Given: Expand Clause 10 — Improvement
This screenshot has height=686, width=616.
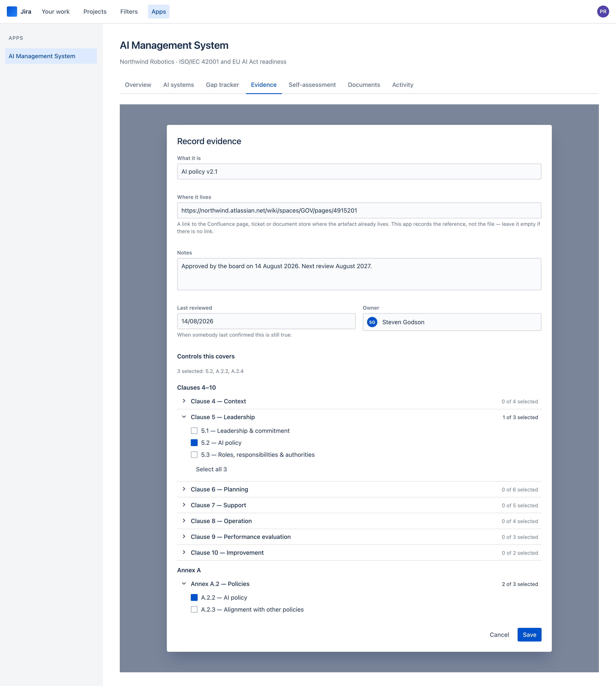Looking at the screenshot, I should (359, 553).
